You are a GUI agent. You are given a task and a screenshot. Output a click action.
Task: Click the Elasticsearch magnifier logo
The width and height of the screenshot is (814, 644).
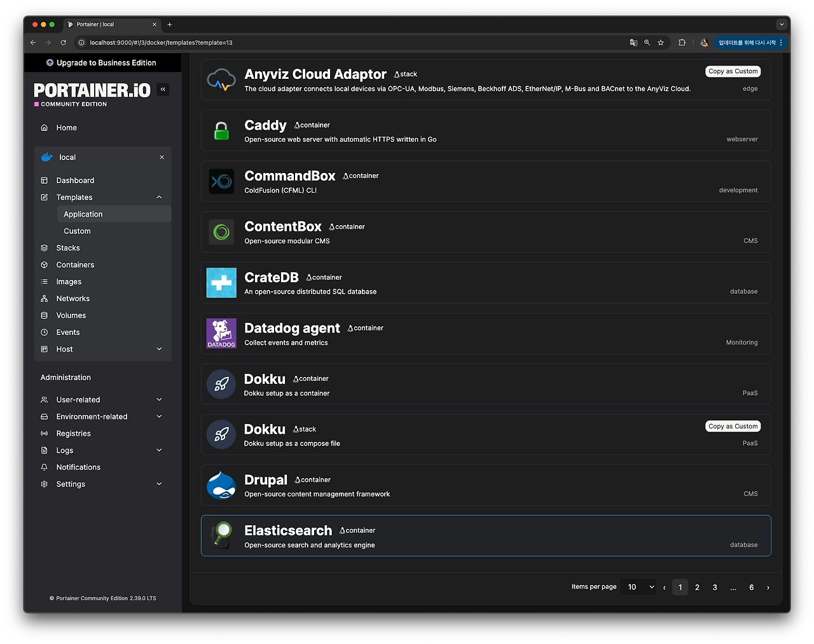[221, 535]
